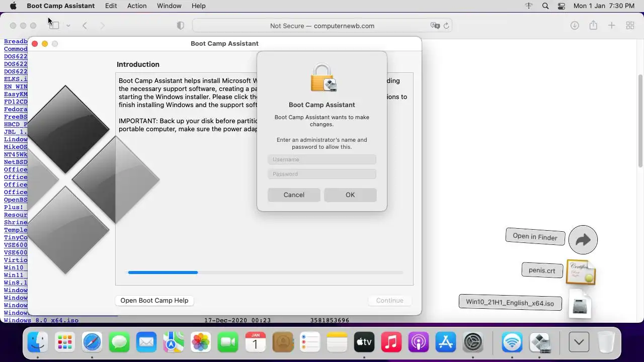Open Spotlight search in menu bar
Image resolution: width=644 pixels, height=362 pixels.
tap(545, 6)
